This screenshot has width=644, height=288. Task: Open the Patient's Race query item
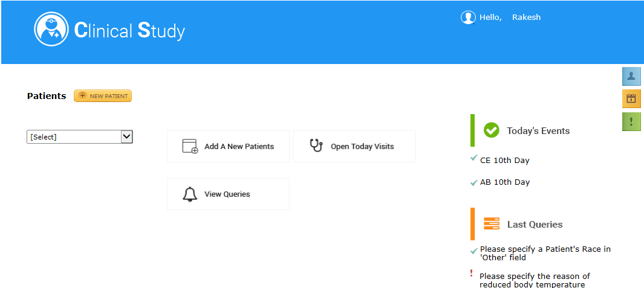coord(545,253)
